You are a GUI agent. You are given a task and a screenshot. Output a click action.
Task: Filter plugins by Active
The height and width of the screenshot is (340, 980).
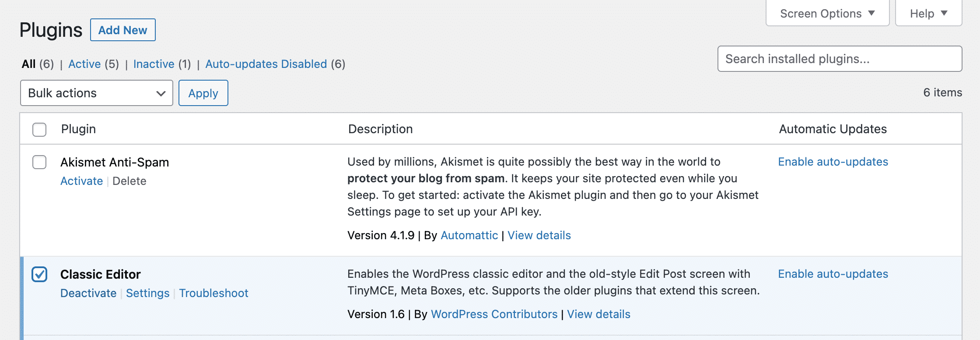[x=84, y=64]
